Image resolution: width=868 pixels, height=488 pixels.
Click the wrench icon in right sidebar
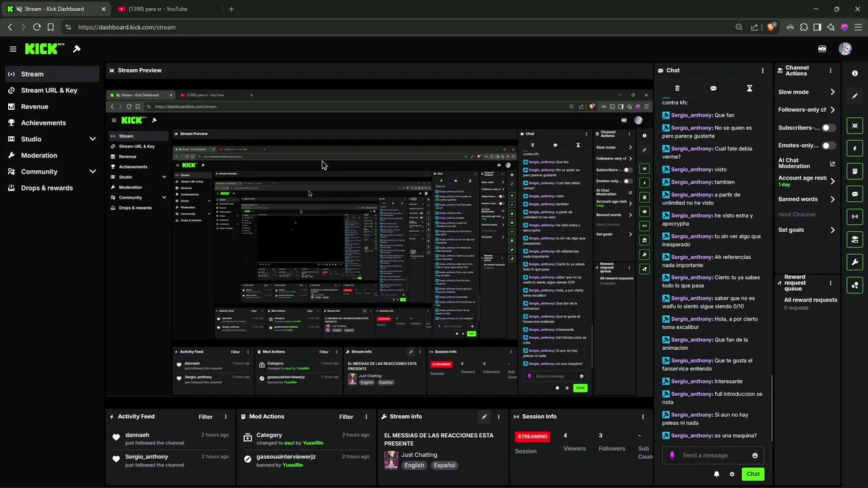click(855, 262)
